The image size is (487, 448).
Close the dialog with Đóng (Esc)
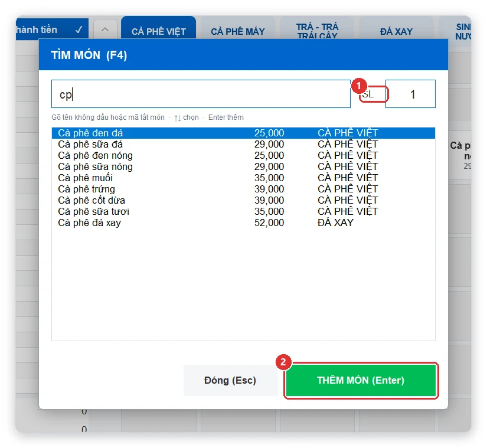tap(230, 380)
